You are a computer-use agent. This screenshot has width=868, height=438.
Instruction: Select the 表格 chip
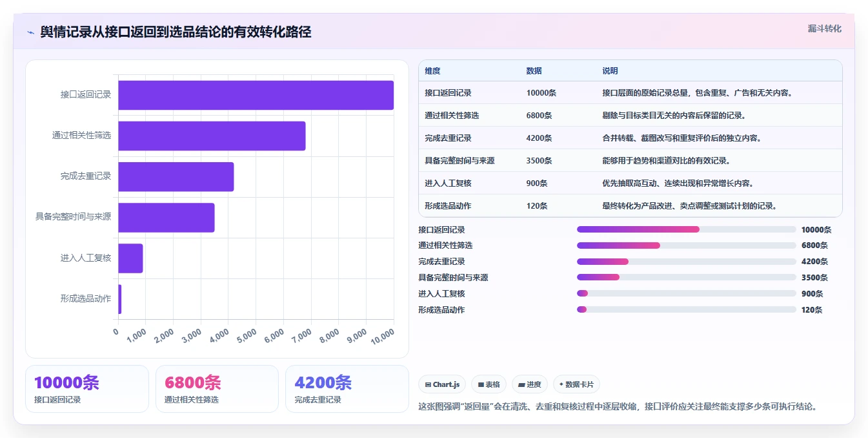[x=489, y=384]
